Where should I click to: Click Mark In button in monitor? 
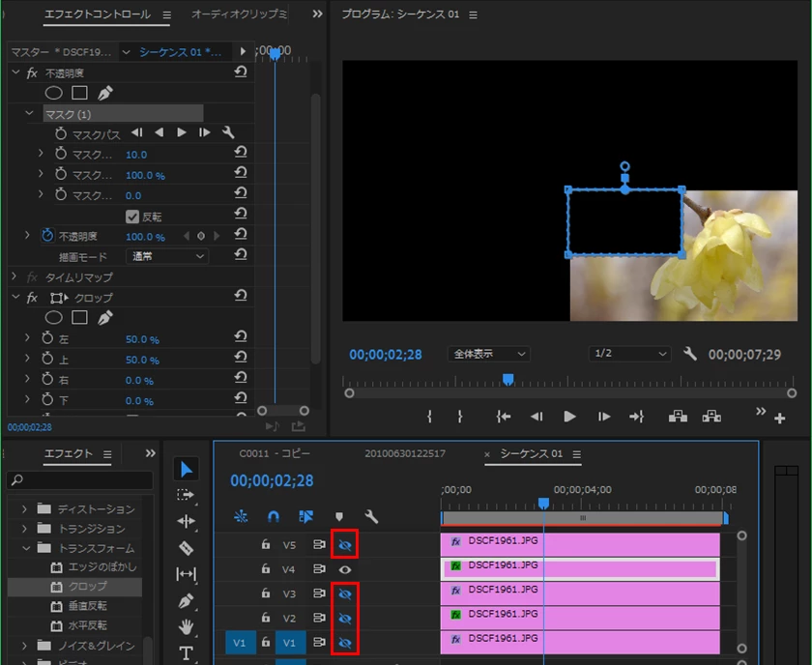coord(429,417)
